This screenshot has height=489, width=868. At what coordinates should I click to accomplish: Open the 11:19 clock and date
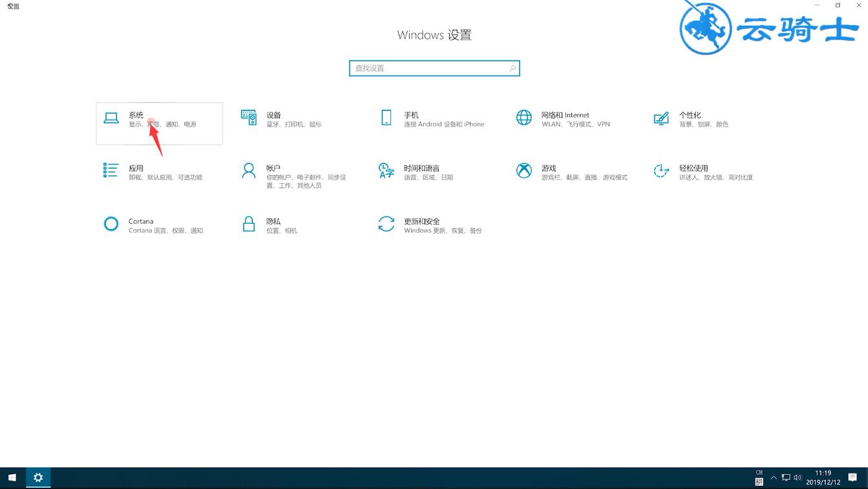(823, 478)
